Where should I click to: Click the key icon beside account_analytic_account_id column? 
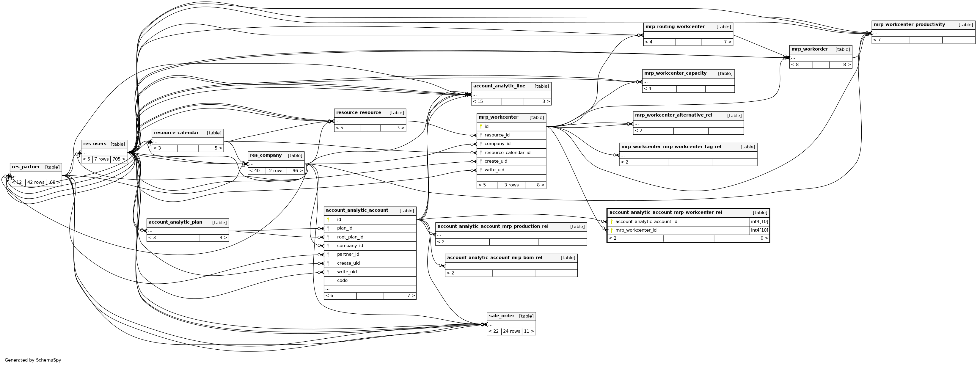(611, 222)
